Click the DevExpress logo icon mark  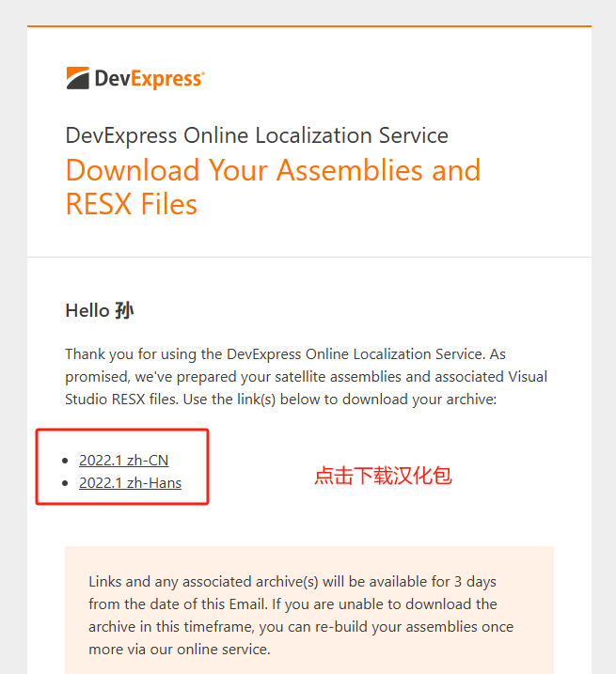coord(77,78)
